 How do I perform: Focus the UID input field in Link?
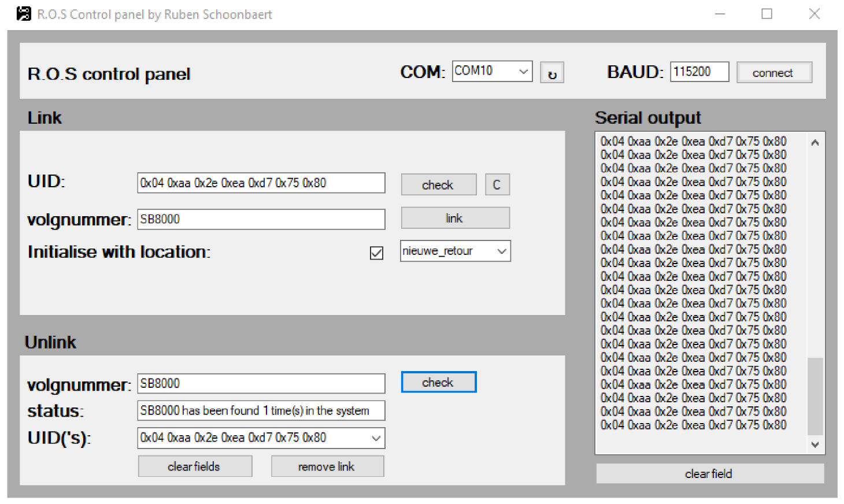coord(261,183)
